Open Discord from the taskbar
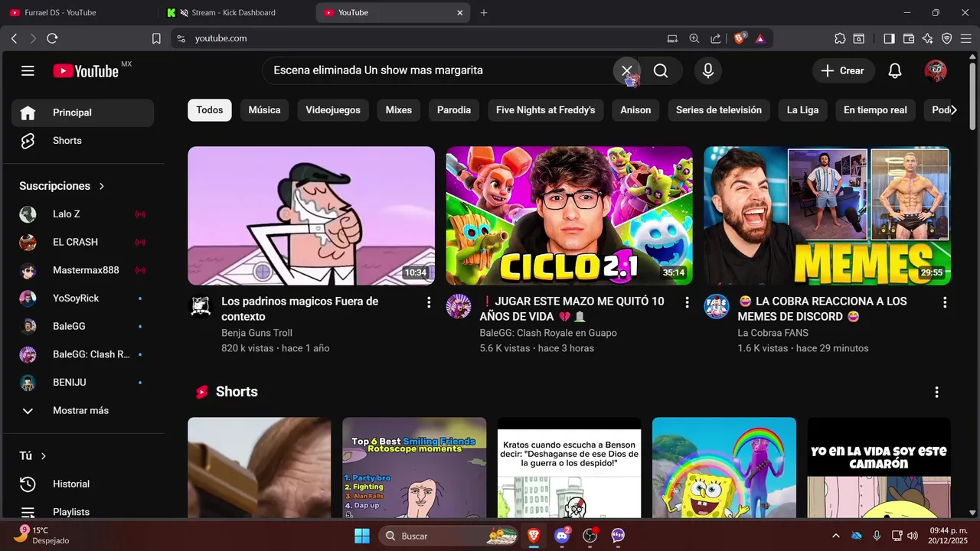The width and height of the screenshot is (980, 551). (x=562, y=536)
